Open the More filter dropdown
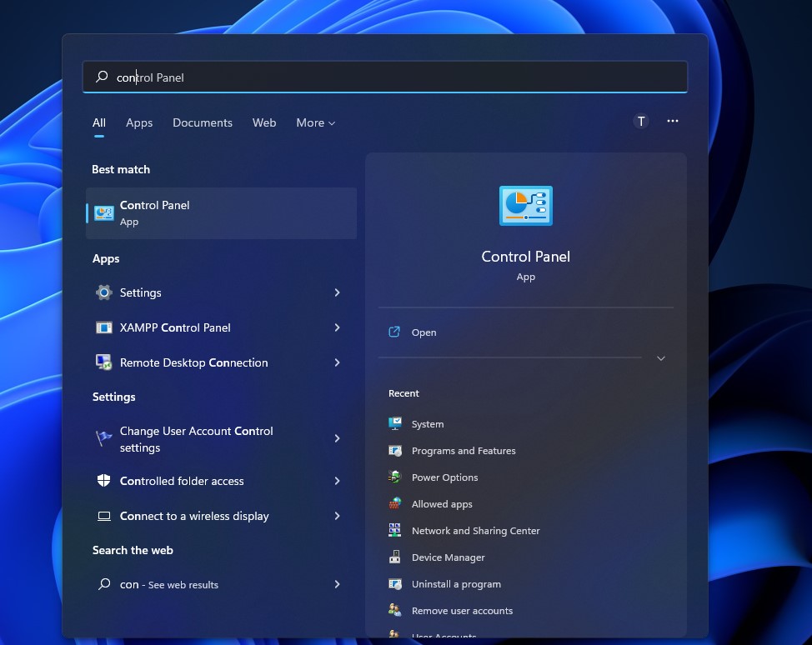The image size is (812, 645). pos(316,122)
